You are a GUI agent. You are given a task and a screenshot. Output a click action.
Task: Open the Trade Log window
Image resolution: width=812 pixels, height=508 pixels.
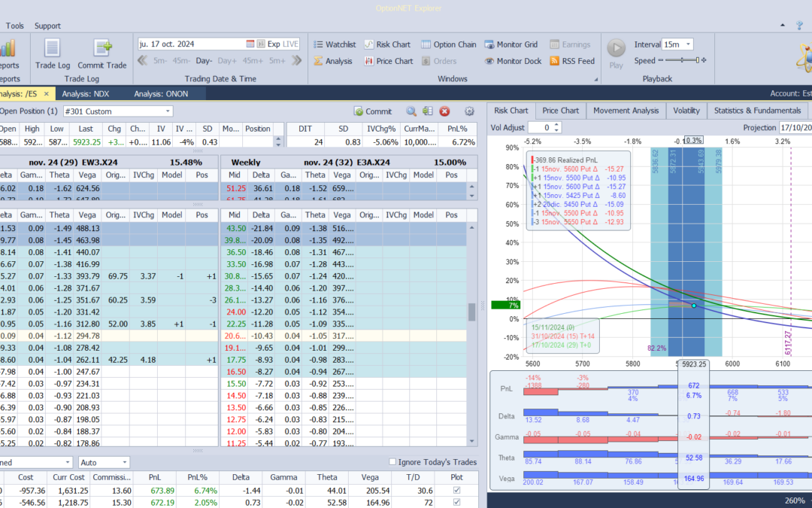(x=53, y=54)
